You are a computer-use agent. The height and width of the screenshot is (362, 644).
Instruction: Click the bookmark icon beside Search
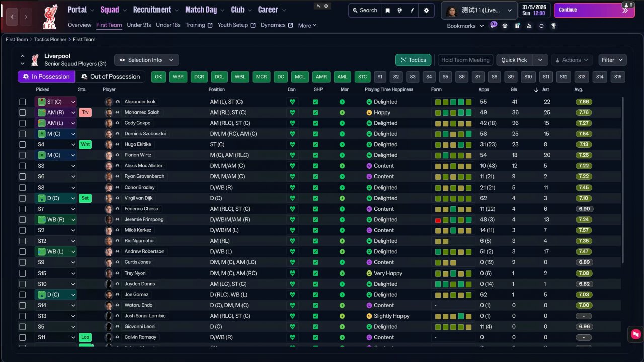point(387,10)
